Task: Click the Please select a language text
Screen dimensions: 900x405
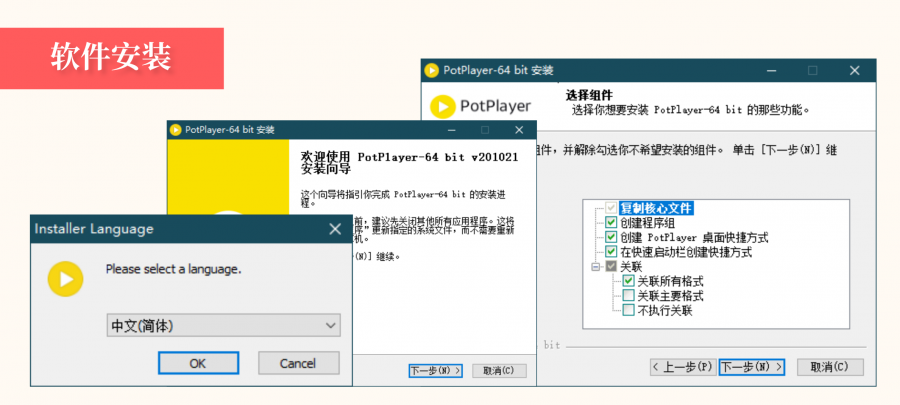Action: pyautogui.click(x=173, y=269)
